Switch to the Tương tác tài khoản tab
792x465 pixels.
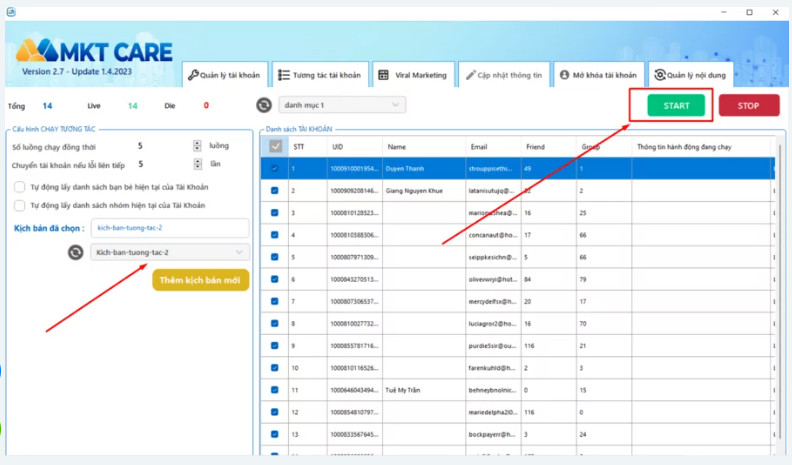click(320, 75)
